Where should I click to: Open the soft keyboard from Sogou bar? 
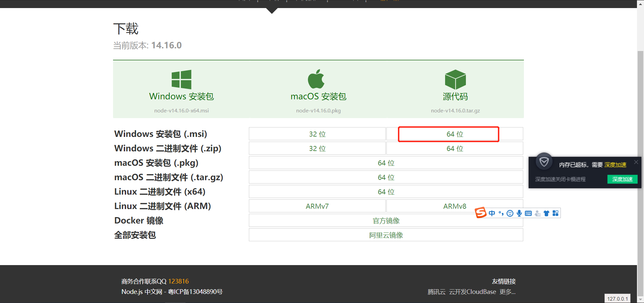point(528,213)
